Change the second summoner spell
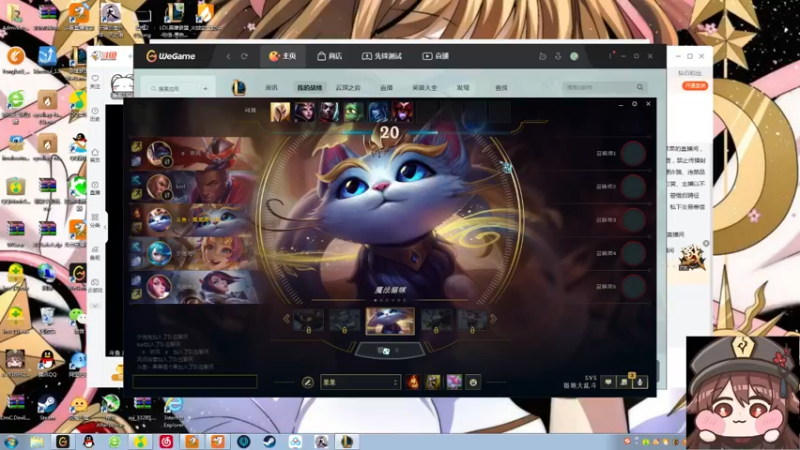Image resolution: width=800 pixels, height=450 pixels. (x=433, y=382)
